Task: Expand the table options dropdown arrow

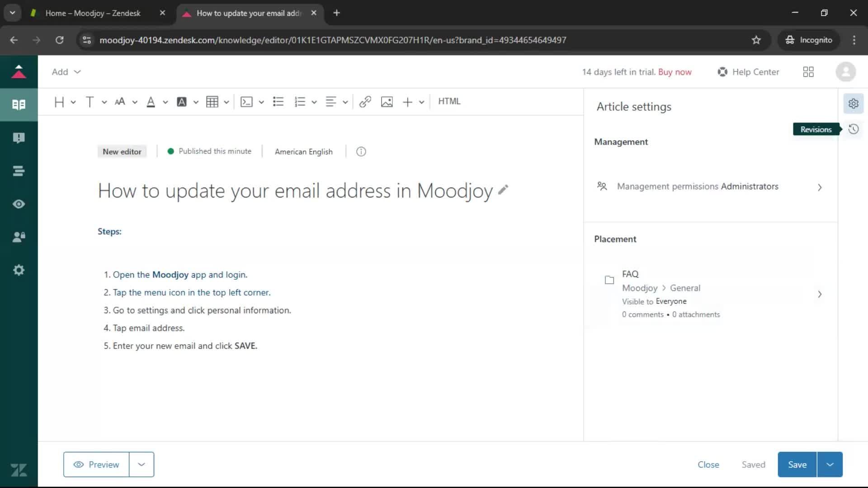Action: (226, 102)
